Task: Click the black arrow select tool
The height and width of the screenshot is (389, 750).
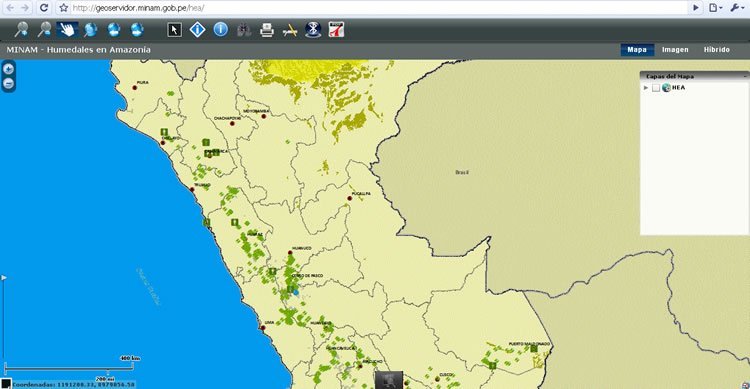Action: (x=175, y=30)
